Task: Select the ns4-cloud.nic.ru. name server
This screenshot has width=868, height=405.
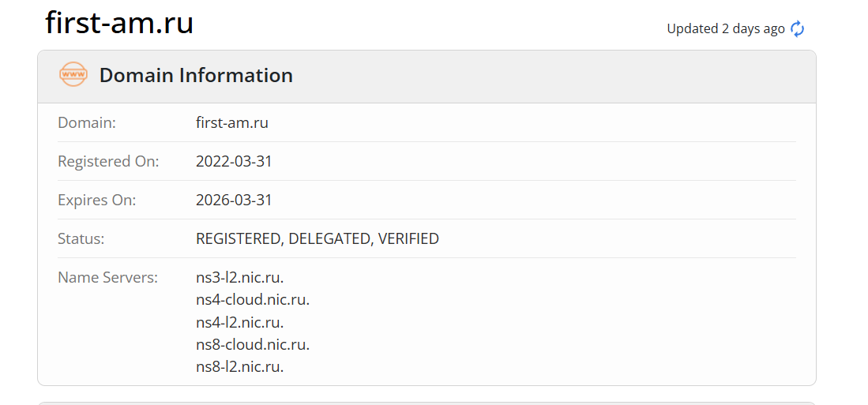Action: pos(253,300)
